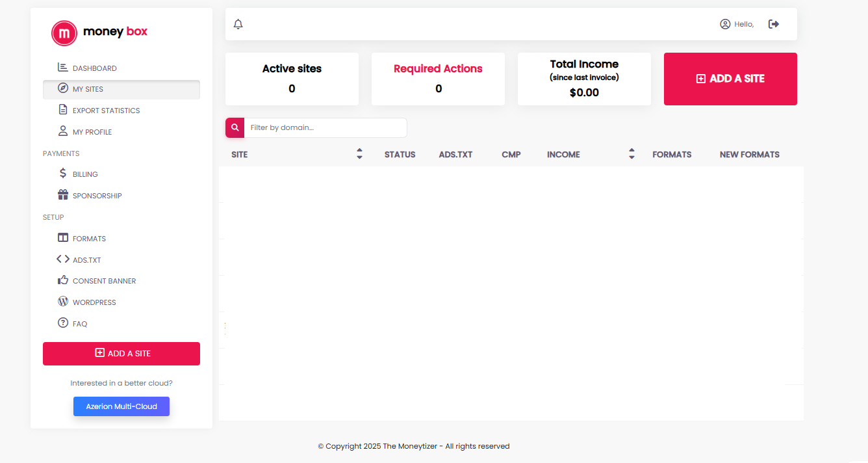Screen dimensions: 868x463
Task: Open WordPress via its logo icon
Action: pos(63,302)
